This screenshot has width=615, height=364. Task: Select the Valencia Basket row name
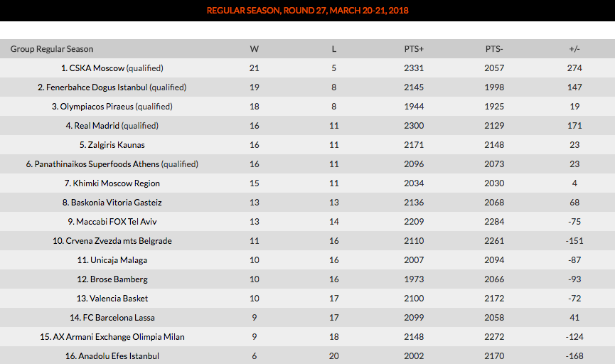pyautogui.click(x=112, y=299)
